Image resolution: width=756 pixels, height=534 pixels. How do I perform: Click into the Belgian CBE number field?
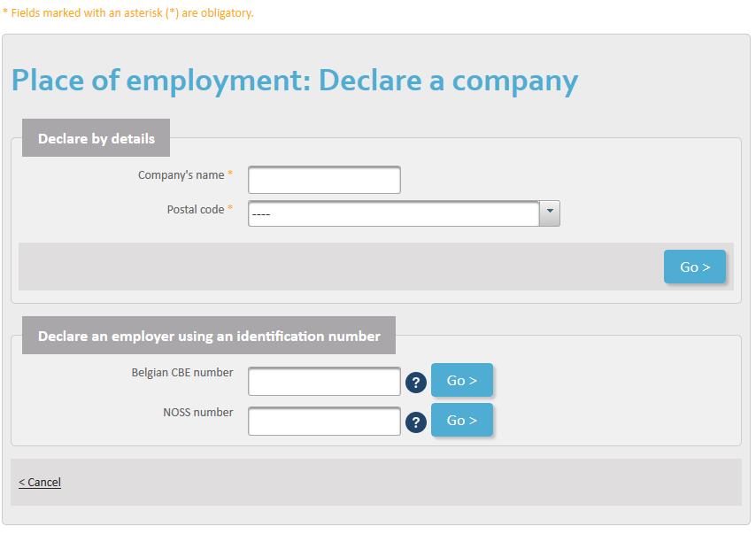click(x=324, y=382)
